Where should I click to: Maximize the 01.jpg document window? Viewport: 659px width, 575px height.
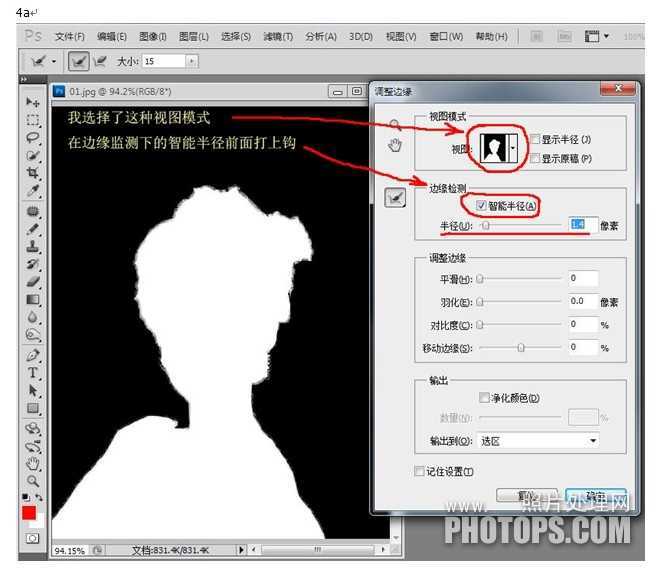point(356,91)
